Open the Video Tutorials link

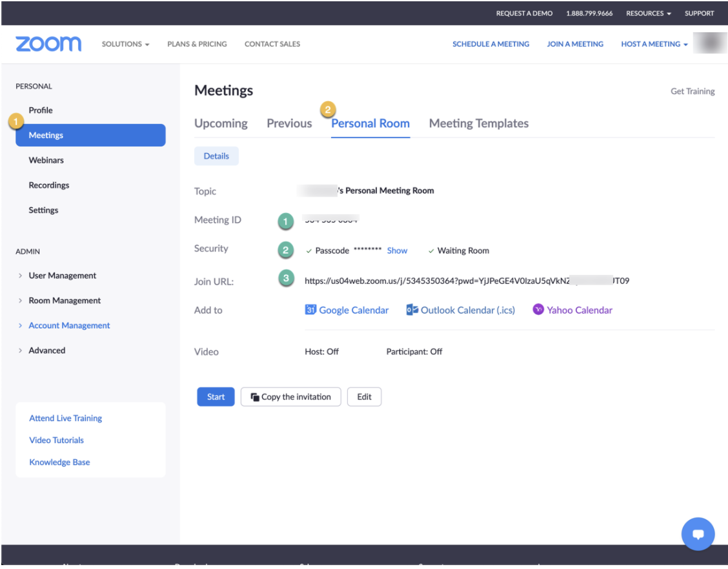tap(57, 441)
